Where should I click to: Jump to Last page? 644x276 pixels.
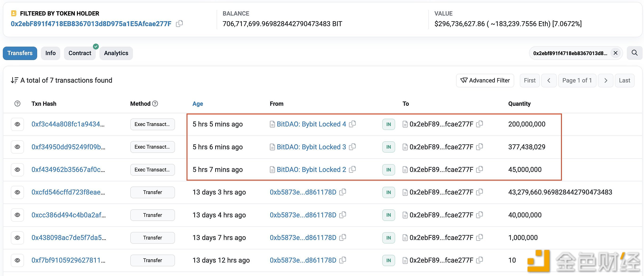point(624,80)
